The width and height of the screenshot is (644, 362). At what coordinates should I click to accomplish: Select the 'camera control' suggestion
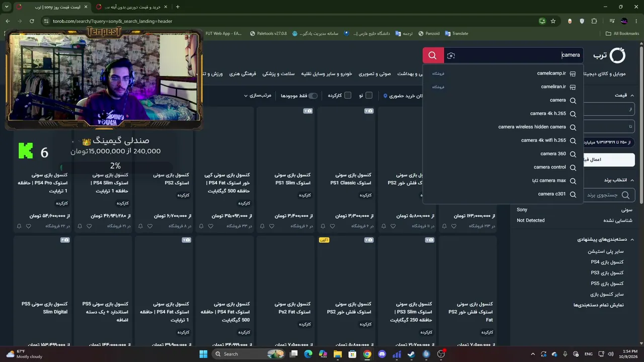point(550,167)
